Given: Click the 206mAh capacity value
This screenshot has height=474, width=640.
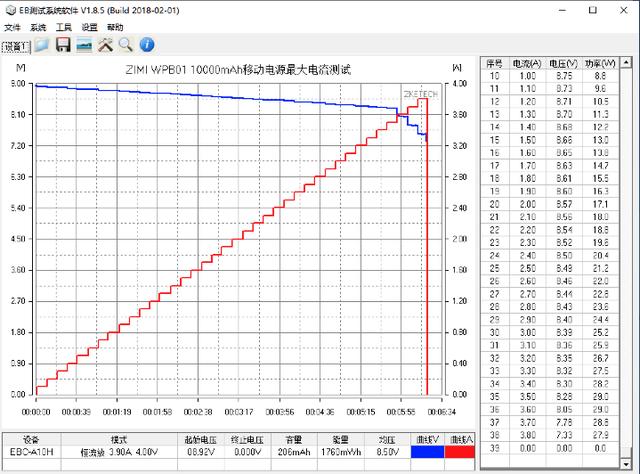Looking at the screenshot, I should (x=294, y=452).
